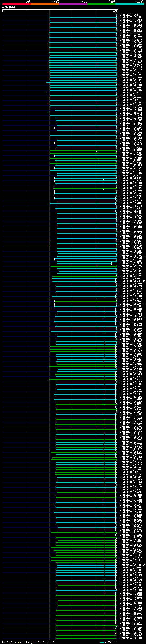Image resolution: width=146 pixels, height=644 pixels.
Task: Open hit UniRef100_B2WS89
Action: click(131, 17)
